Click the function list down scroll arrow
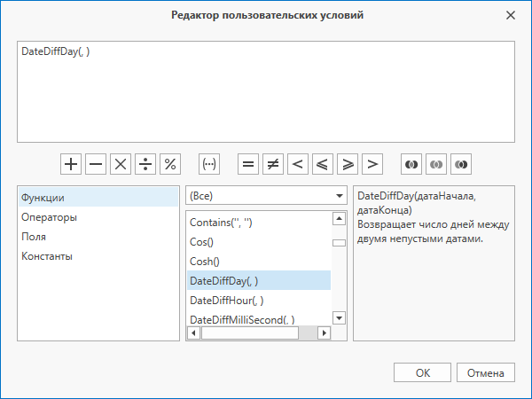 339,318
